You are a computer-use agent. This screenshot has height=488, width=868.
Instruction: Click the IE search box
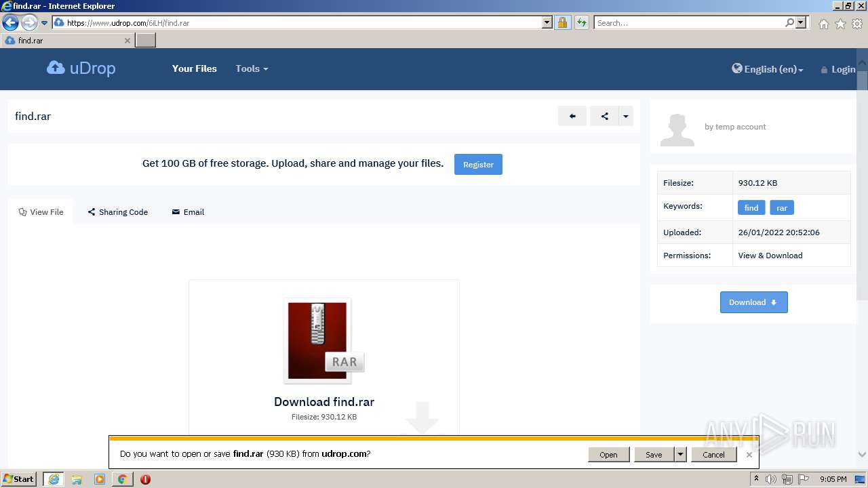pos(689,22)
